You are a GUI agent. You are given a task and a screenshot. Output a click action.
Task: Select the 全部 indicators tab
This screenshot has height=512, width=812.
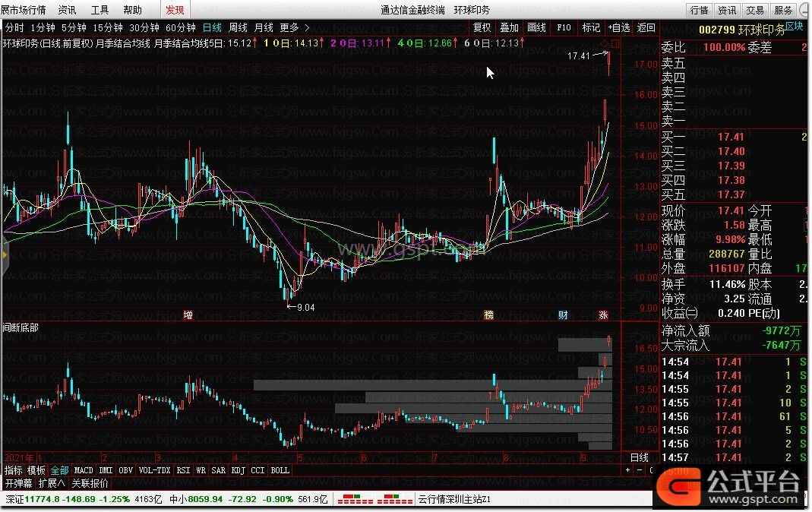[59, 470]
